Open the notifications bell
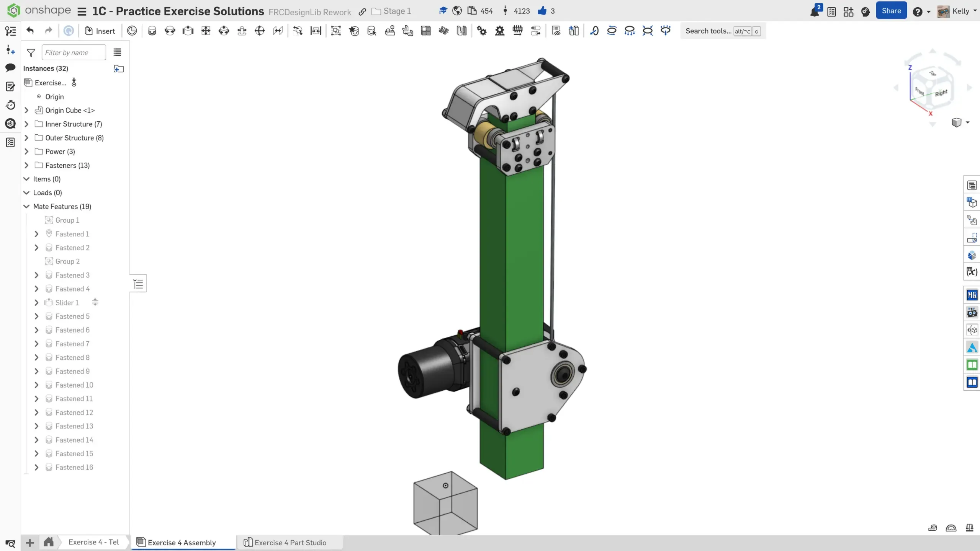 tap(814, 11)
